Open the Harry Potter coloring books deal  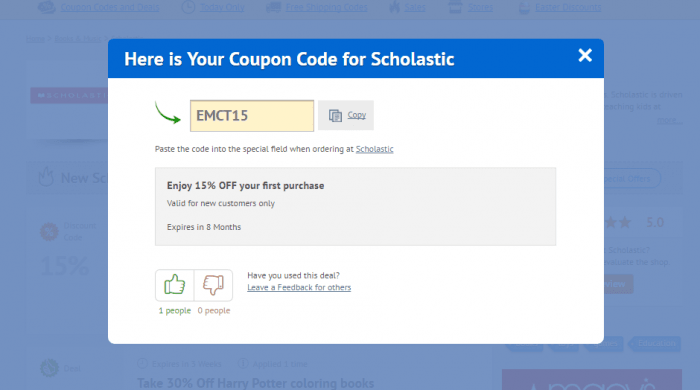[255, 383]
